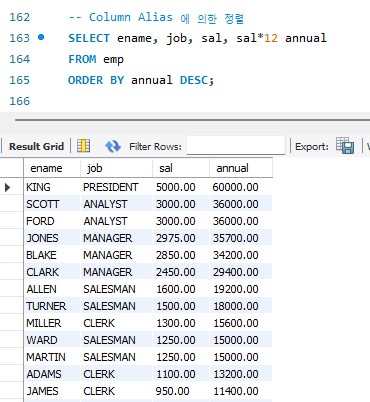The width and height of the screenshot is (370, 402).
Task: Click the Column Alias comment line
Action: pyautogui.click(x=156, y=17)
